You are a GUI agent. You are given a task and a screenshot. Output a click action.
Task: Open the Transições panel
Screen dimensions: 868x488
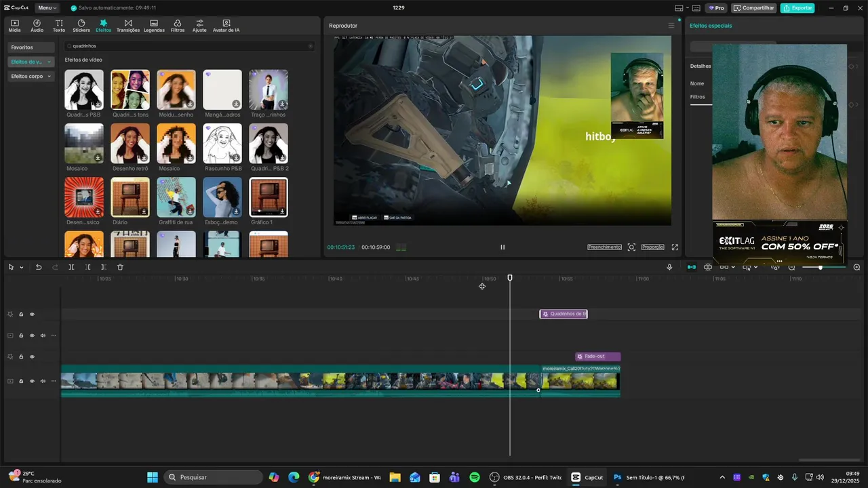point(128,26)
